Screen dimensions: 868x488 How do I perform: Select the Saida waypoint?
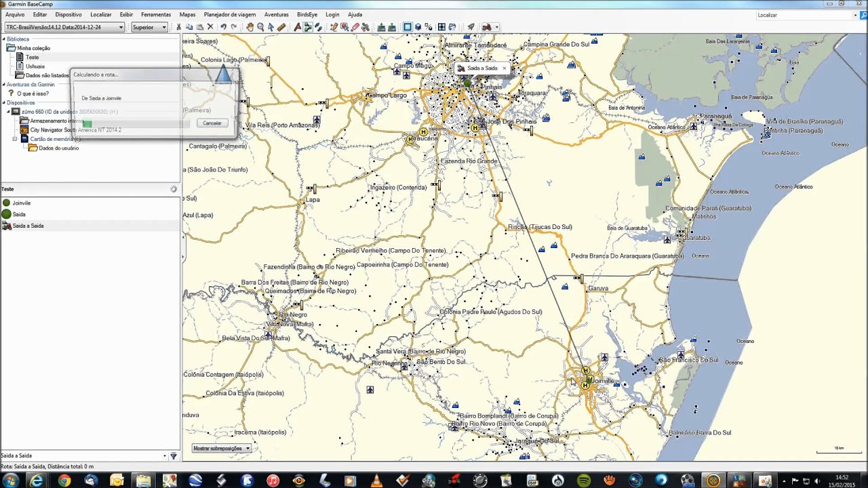18,214
